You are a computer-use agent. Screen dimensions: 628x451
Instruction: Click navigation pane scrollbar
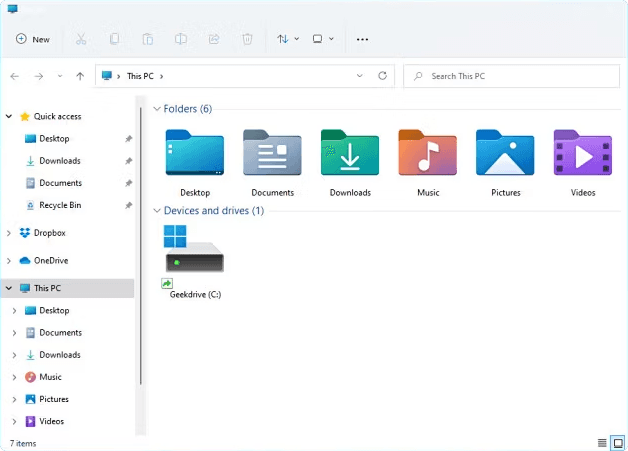141,246
